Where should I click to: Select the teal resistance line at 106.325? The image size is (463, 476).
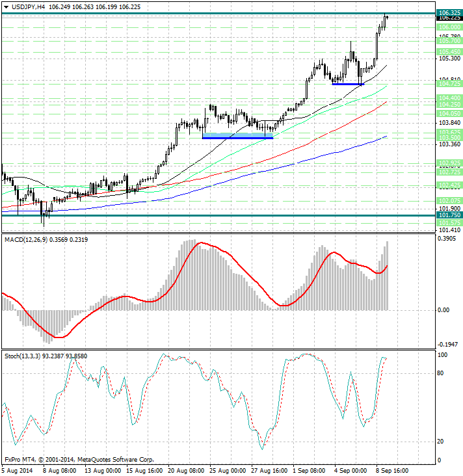[x=218, y=14]
